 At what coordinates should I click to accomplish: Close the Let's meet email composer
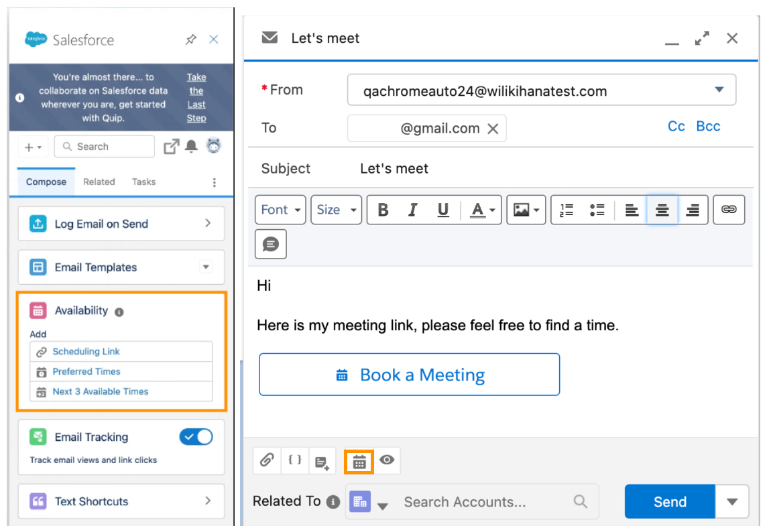click(733, 39)
